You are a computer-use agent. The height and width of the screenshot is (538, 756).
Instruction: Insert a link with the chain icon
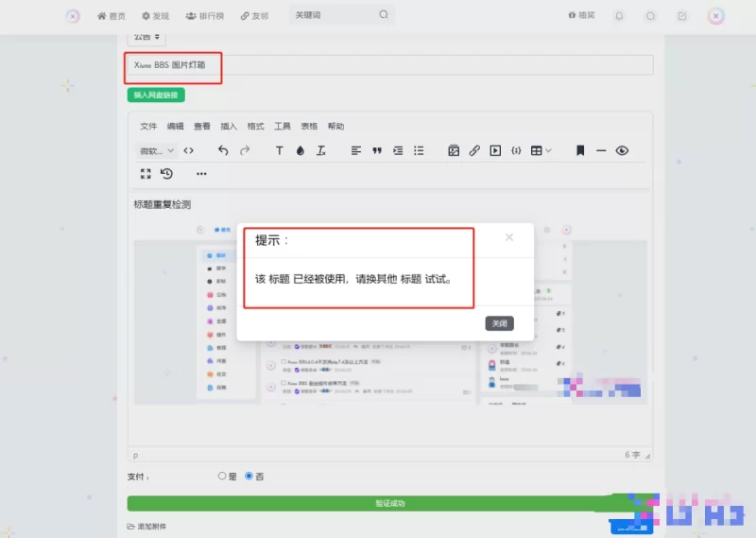click(474, 150)
